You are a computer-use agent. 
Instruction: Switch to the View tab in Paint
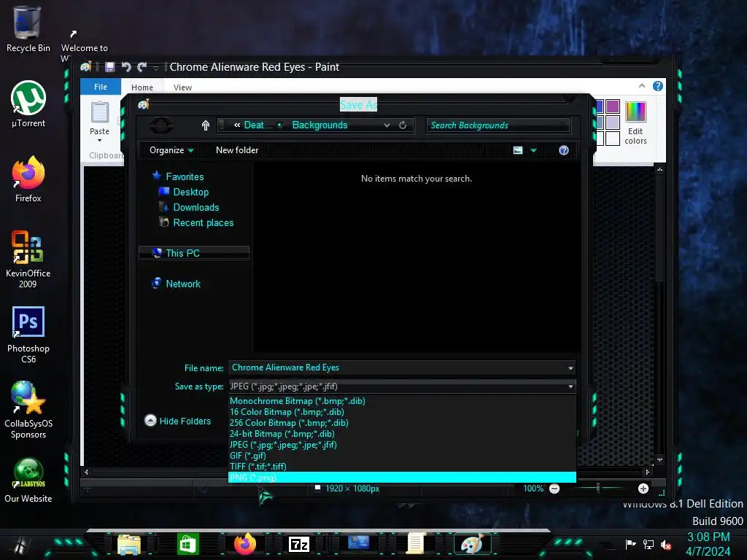[182, 87]
